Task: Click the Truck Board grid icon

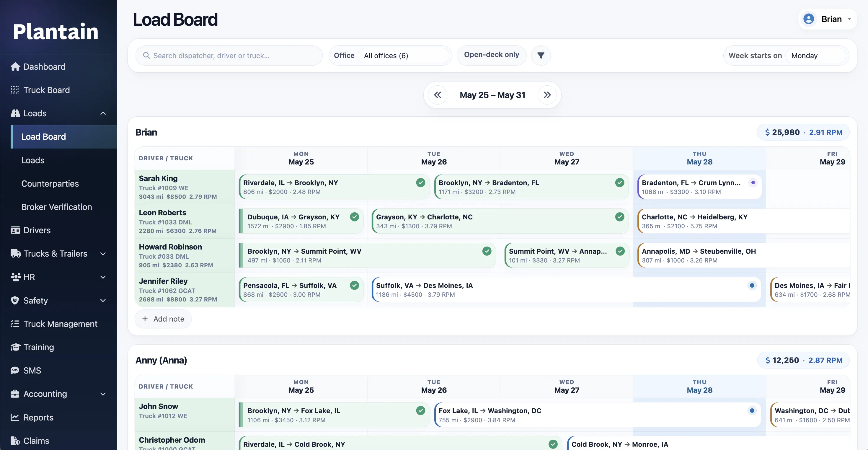Action: click(x=15, y=90)
